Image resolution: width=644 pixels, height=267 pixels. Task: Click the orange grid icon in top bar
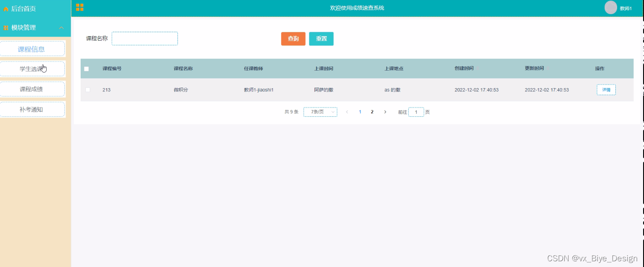pyautogui.click(x=80, y=7)
